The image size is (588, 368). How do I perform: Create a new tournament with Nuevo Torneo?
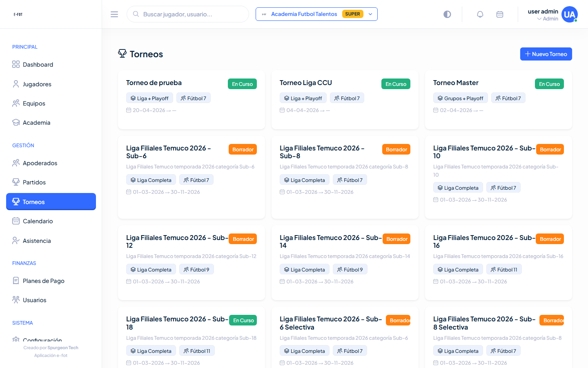pos(546,54)
